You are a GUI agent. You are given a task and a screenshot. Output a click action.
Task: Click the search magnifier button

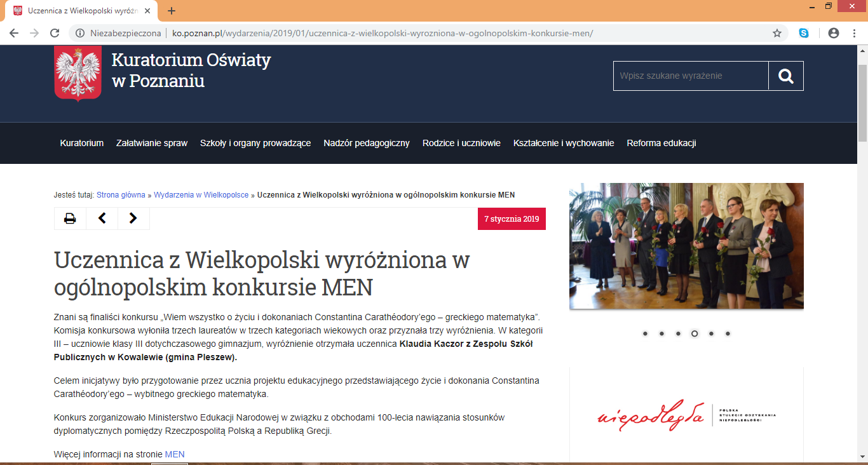[786, 76]
